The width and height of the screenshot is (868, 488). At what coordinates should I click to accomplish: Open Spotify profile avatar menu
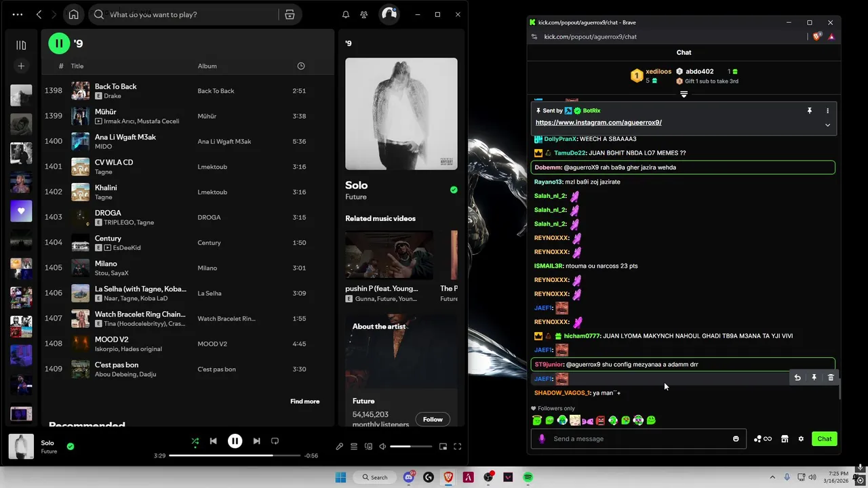(389, 14)
